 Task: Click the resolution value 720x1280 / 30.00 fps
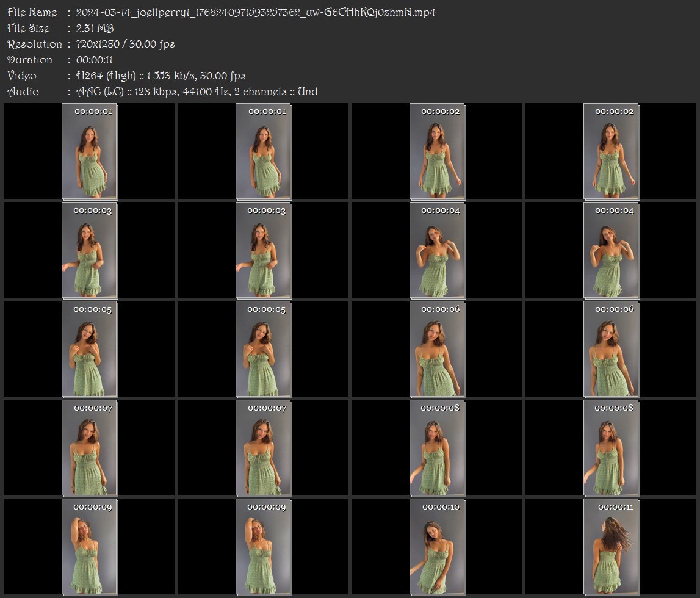point(125,44)
